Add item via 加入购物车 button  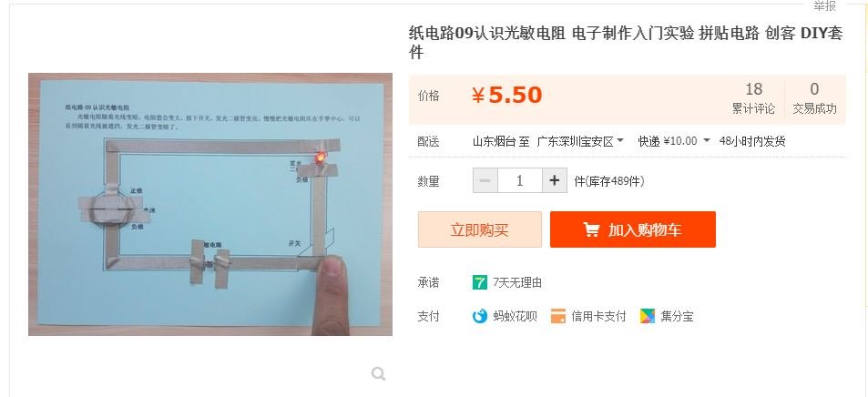pyautogui.click(x=633, y=229)
